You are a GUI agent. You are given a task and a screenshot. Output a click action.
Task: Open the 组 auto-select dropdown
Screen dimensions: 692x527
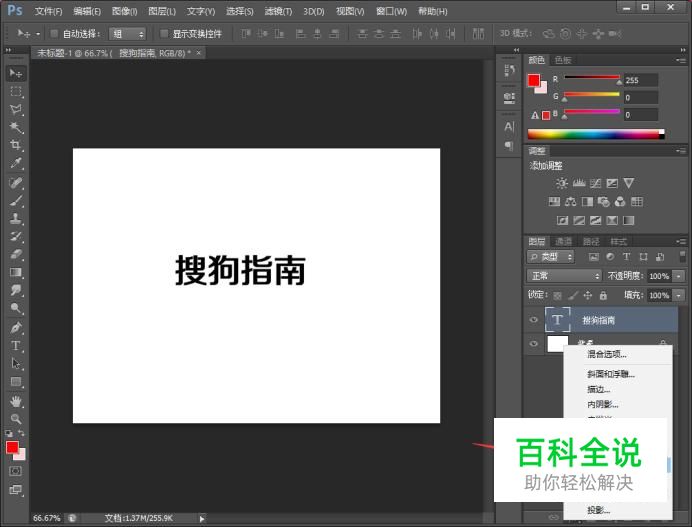tap(127, 34)
